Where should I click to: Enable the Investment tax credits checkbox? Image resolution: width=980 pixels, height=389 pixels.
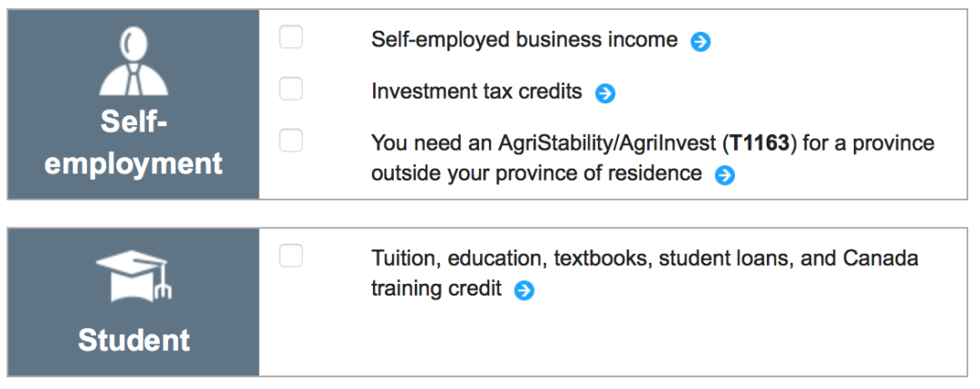(x=291, y=89)
